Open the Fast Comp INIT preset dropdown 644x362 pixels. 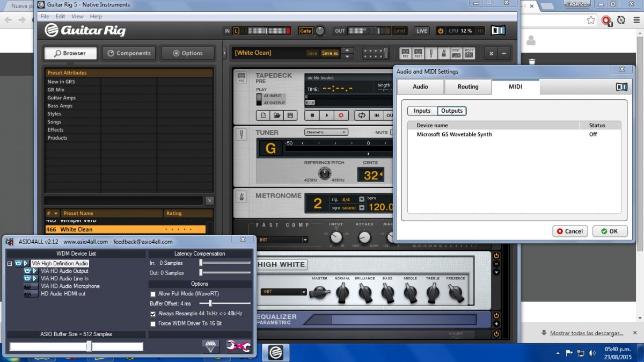tap(283, 240)
